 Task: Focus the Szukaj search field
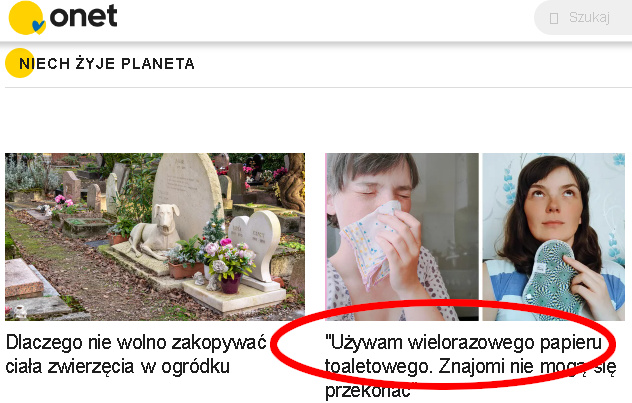(583, 18)
